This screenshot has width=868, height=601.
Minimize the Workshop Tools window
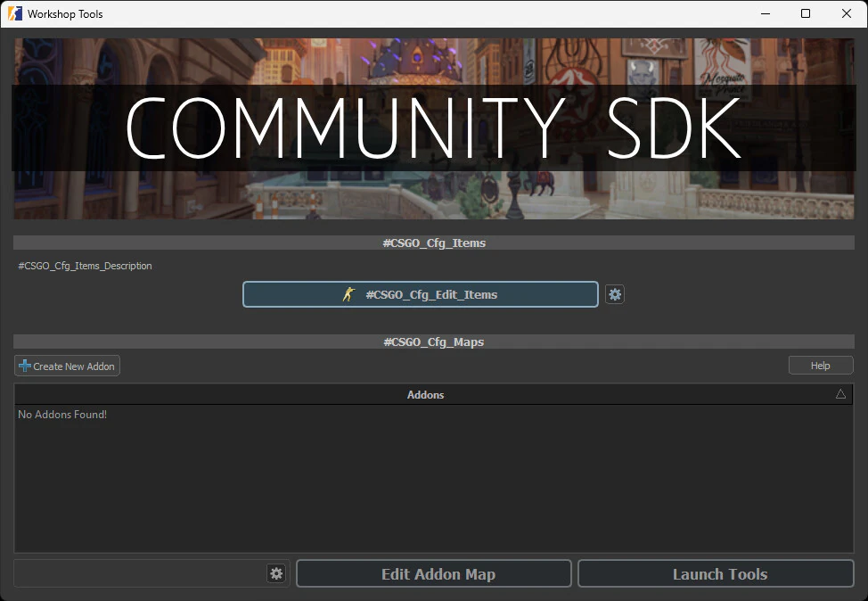(x=765, y=13)
